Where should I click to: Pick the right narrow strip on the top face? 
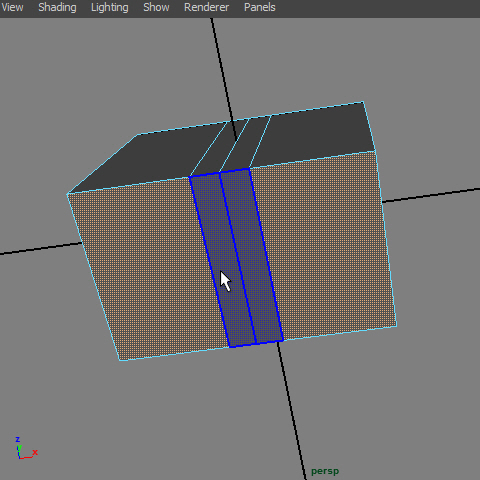(245, 144)
